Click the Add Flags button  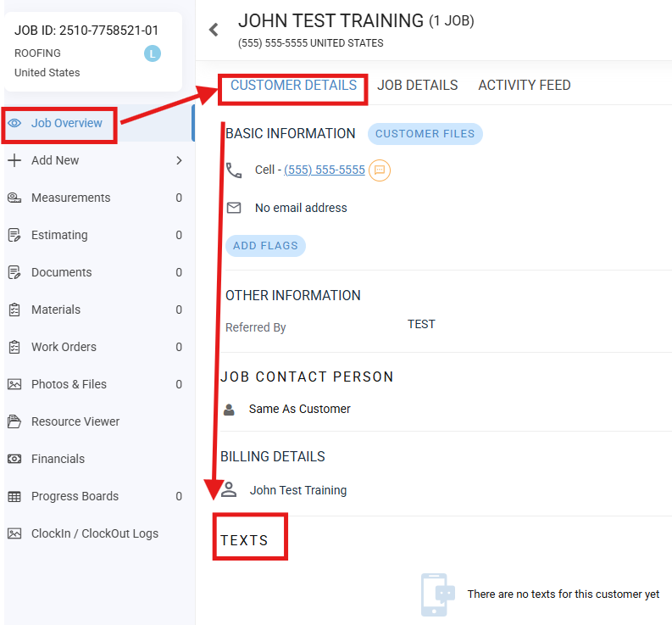coord(265,246)
